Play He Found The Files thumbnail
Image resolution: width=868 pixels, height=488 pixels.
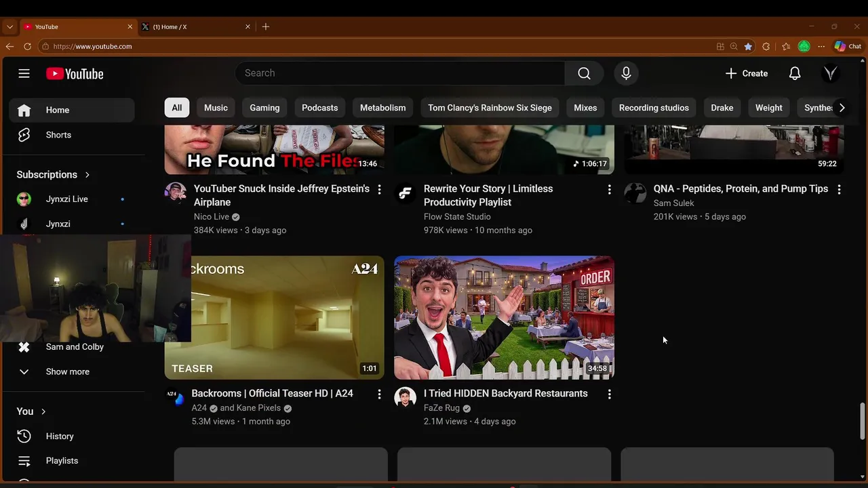pos(274,150)
